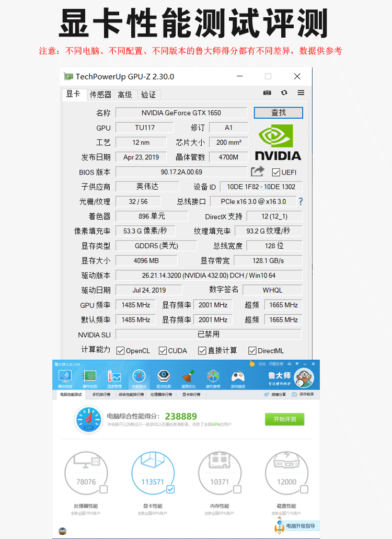Click the bus interface question mark
392x539 pixels.
click(301, 201)
